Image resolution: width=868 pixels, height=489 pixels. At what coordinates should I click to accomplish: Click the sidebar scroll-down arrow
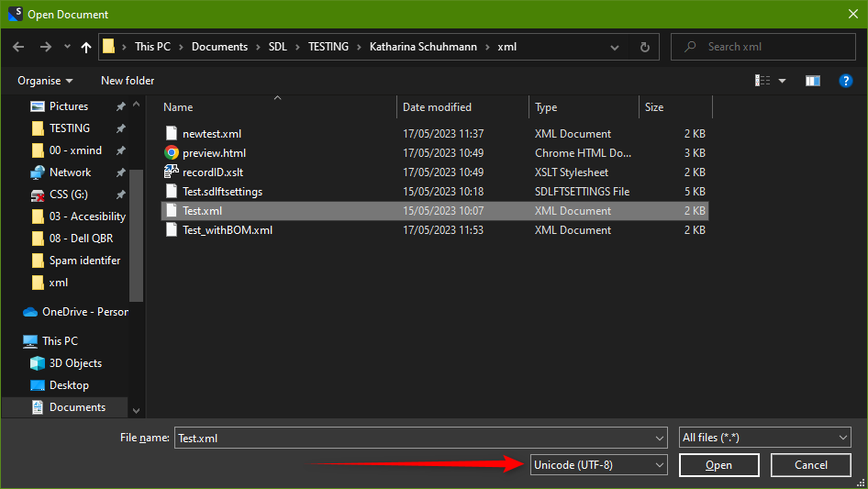136,411
